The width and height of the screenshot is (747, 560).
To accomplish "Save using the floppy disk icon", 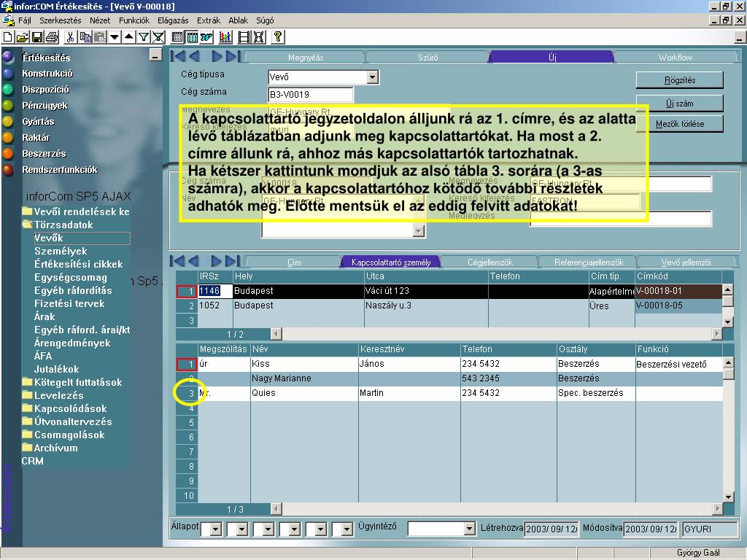I will (x=36, y=37).
